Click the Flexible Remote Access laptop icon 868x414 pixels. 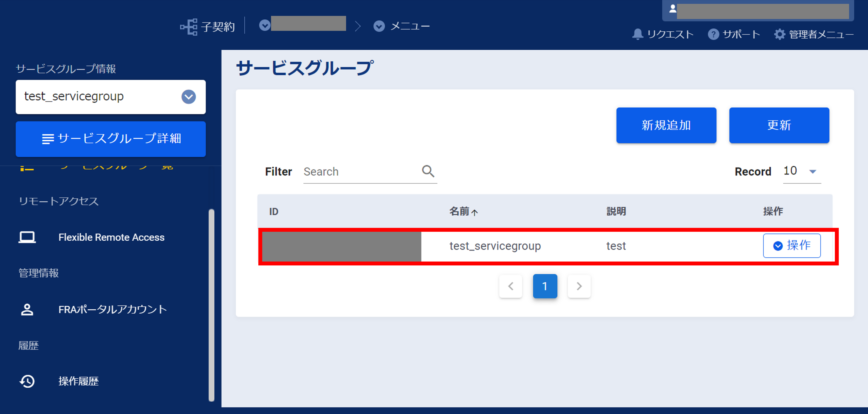(x=27, y=237)
